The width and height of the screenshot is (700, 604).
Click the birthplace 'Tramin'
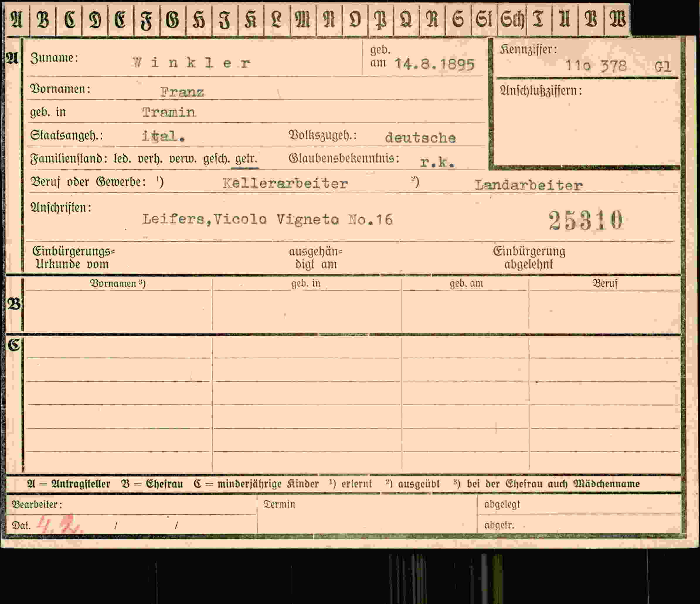click(169, 112)
